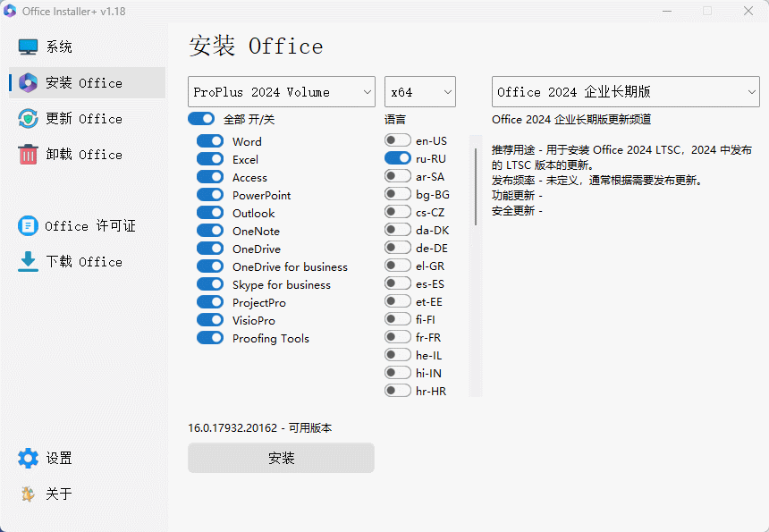Screen dimensions: 769x532
Task: Switch off Access installation
Action: coord(210,177)
